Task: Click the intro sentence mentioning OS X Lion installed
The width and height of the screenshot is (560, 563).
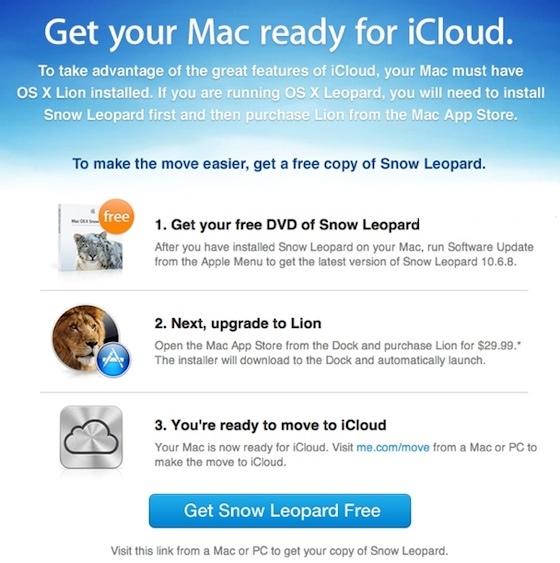Action: [280, 93]
